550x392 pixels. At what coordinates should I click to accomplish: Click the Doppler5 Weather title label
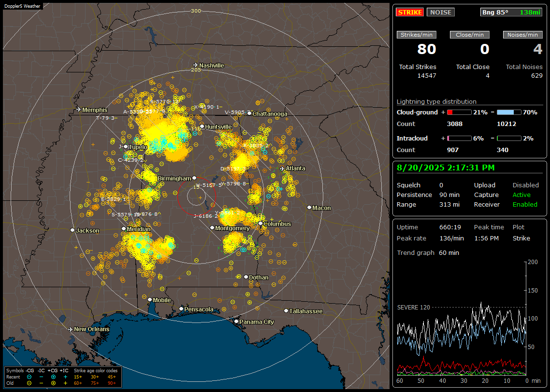click(22, 6)
